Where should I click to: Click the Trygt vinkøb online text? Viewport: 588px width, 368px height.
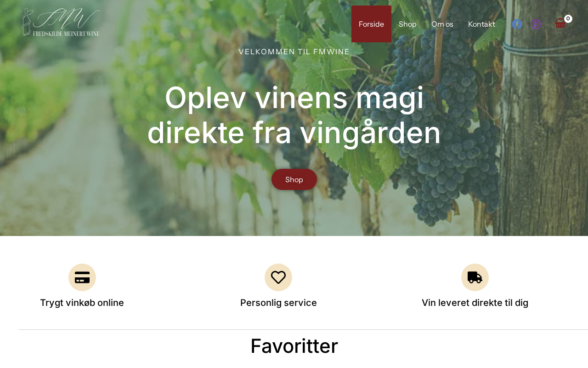point(82,303)
